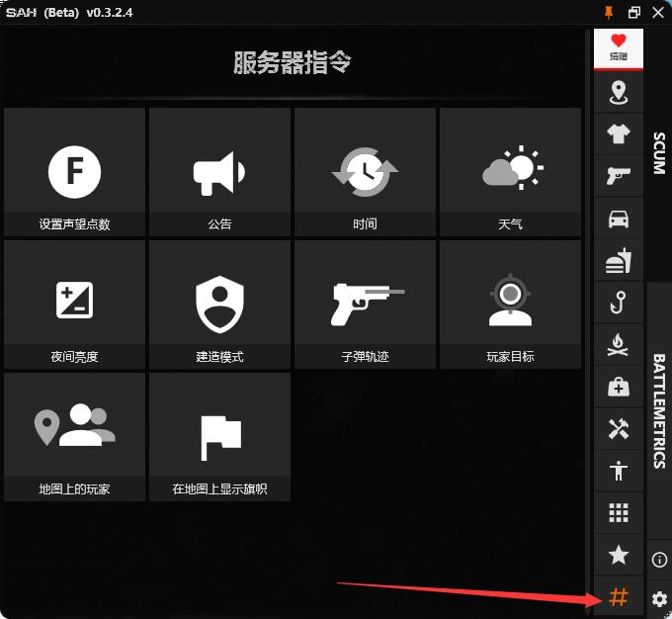Switch to the BATTLEMETRICS vertical tab

coord(659,410)
